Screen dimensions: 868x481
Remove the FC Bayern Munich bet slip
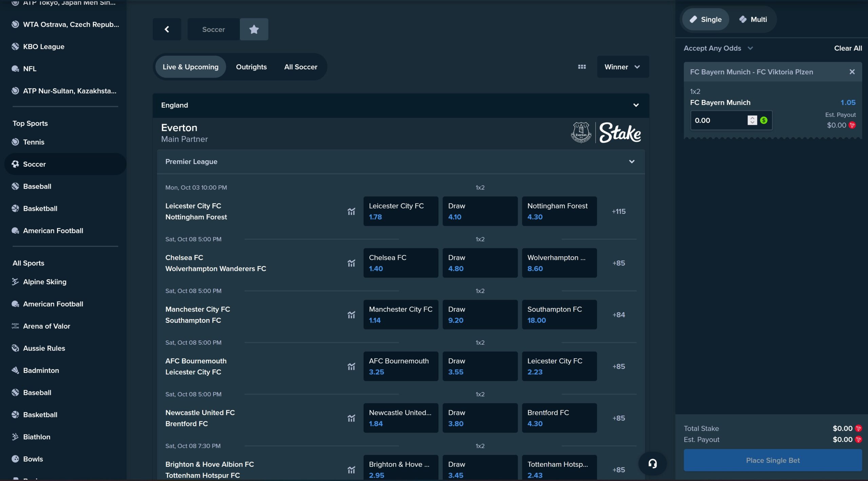pyautogui.click(x=852, y=72)
